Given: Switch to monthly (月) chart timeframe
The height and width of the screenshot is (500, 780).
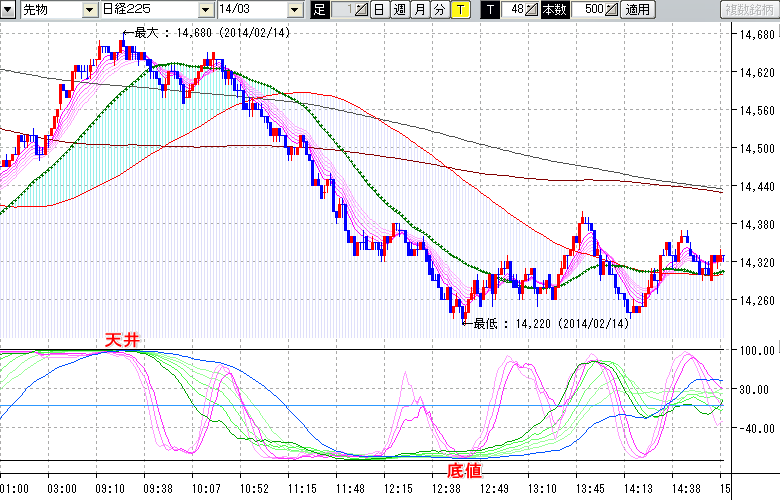Looking at the screenshot, I should (419, 10).
